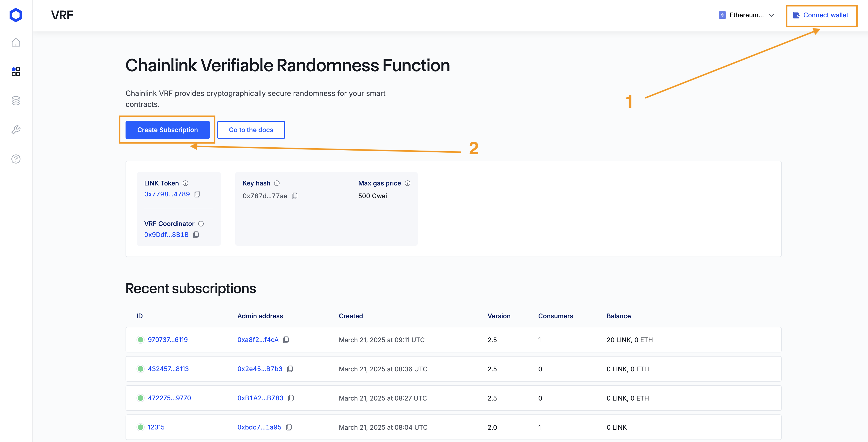Expand the Ethereum network dropdown
This screenshot has width=868, height=442.
pyautogui.click(x=746, y=15)
